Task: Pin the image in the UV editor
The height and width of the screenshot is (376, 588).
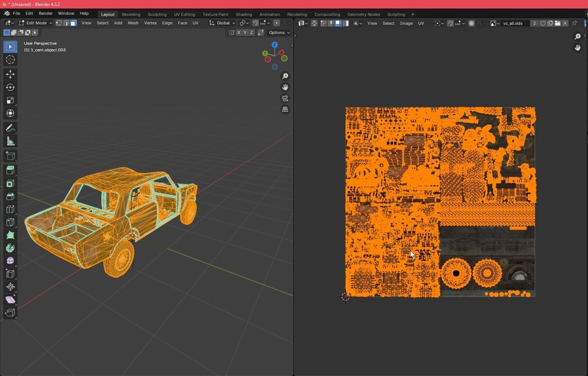Action: tap(574, 23)
